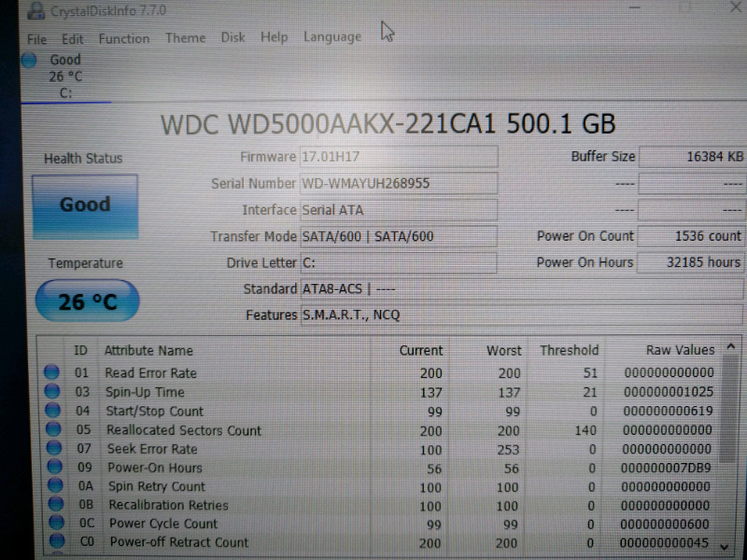Open the Edit menu
The image size is (747, 560).
[x=73, y=39]
